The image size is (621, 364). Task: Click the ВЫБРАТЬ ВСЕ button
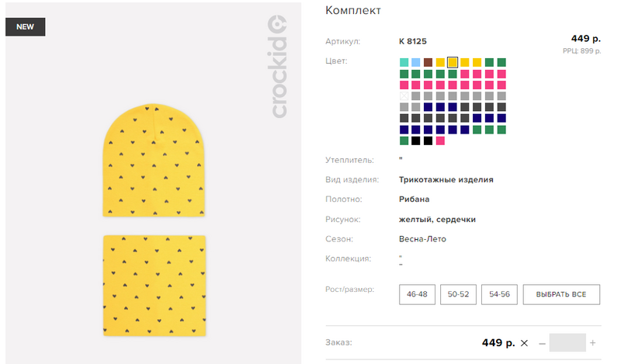tap(561, 294)
